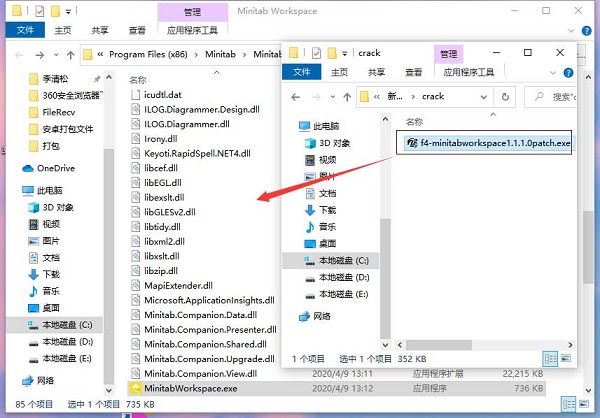Open the 查看 tab in crack window
Screen dimensions: 600x418
(414, 72)
